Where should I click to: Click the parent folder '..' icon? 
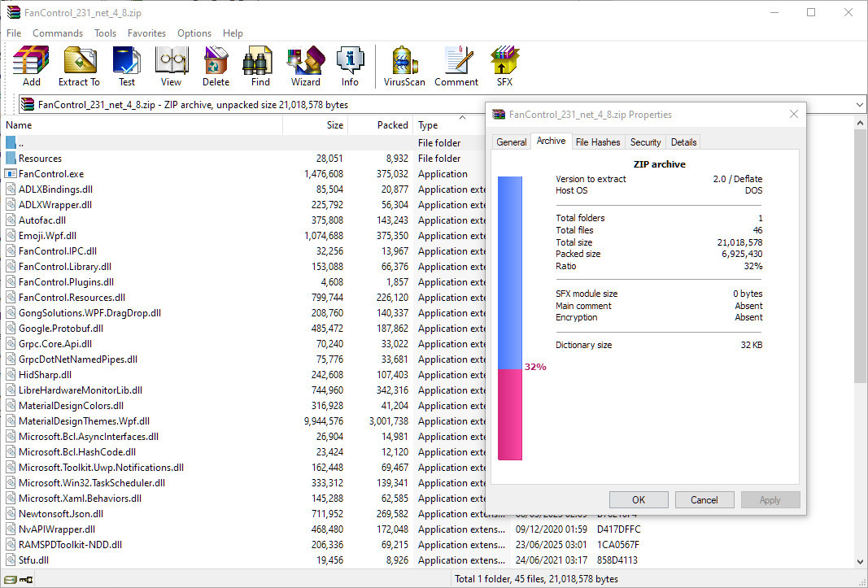(x=11, y=143)
